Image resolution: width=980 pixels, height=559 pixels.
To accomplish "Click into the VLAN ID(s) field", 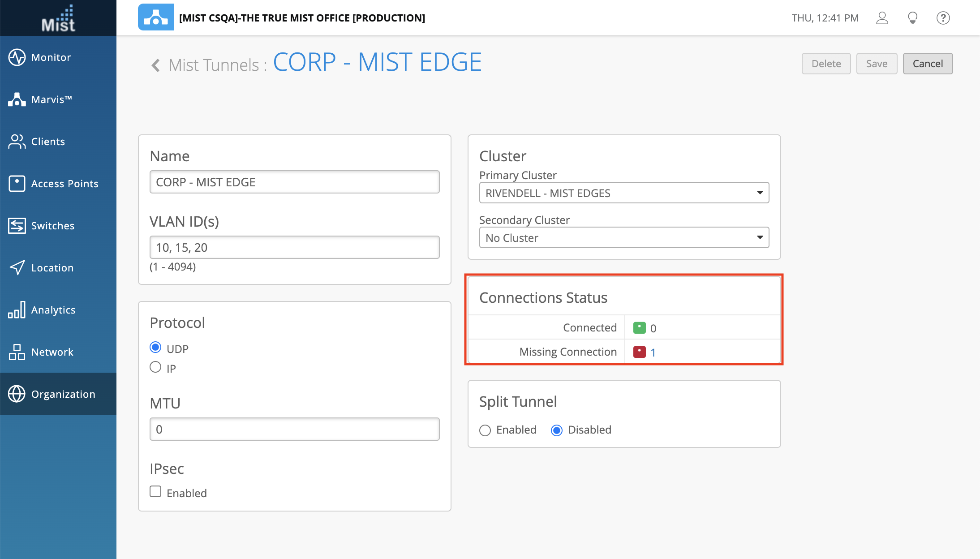I will coord(294,248).
